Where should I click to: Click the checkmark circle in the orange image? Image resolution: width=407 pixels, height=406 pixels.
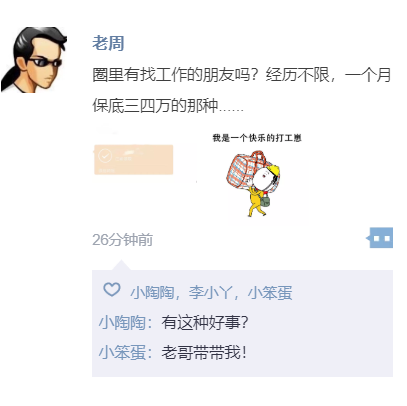click(105, 156)
